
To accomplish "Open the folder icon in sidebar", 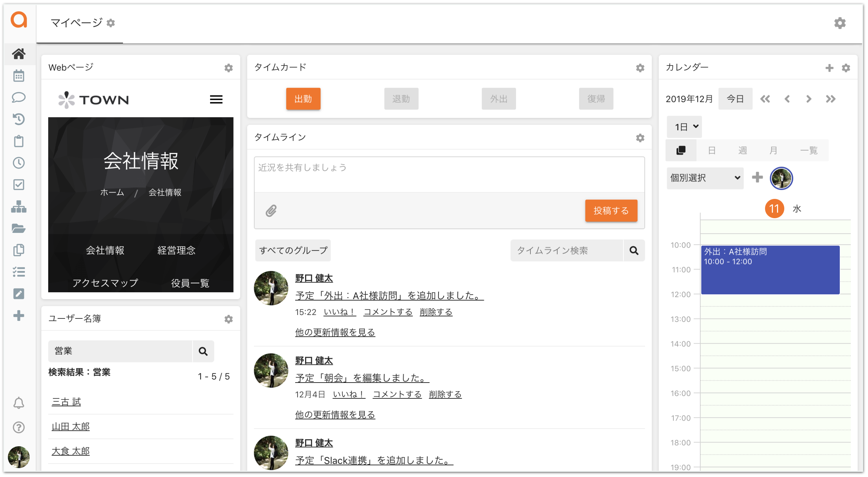I will coord(19,228).
